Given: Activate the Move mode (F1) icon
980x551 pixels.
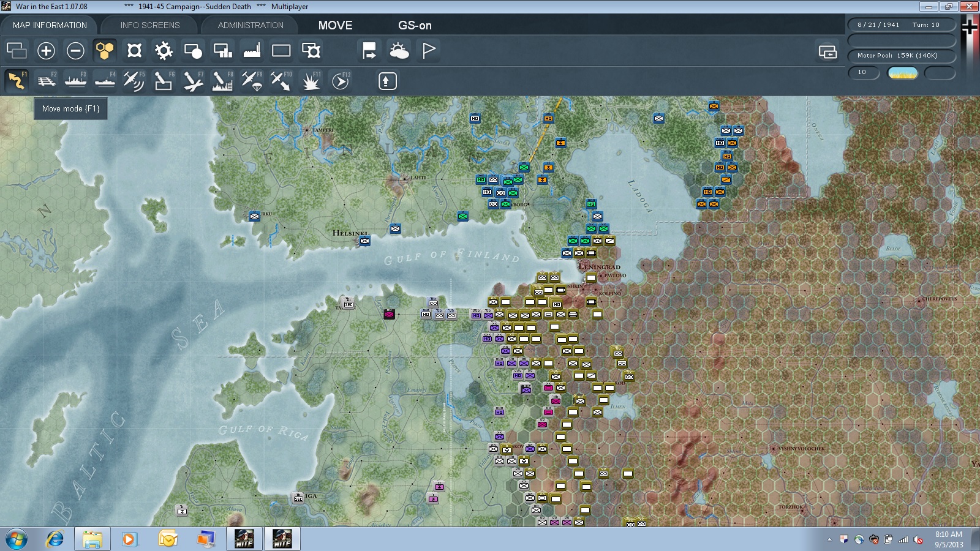Looking at the screenshot, I should (x=17, y=81).
